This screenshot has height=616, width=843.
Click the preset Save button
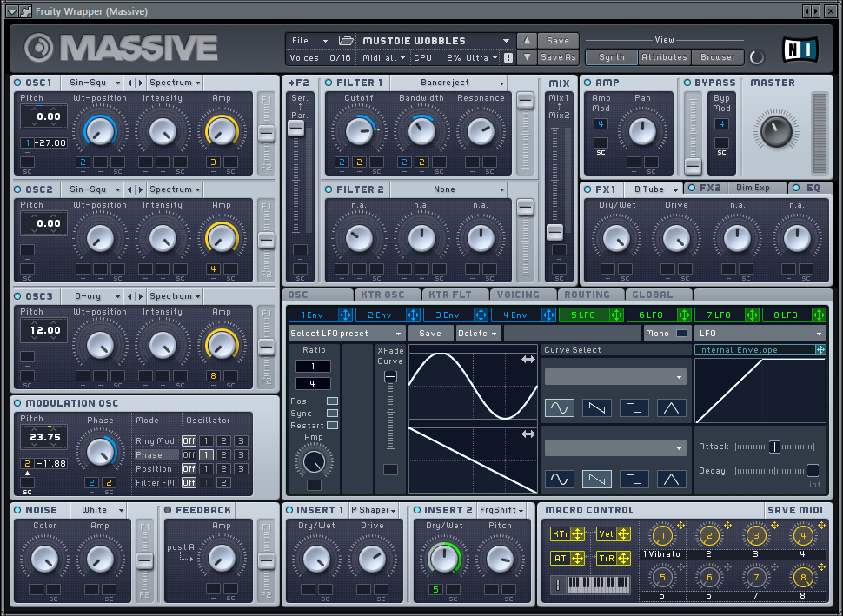point(558,40)
